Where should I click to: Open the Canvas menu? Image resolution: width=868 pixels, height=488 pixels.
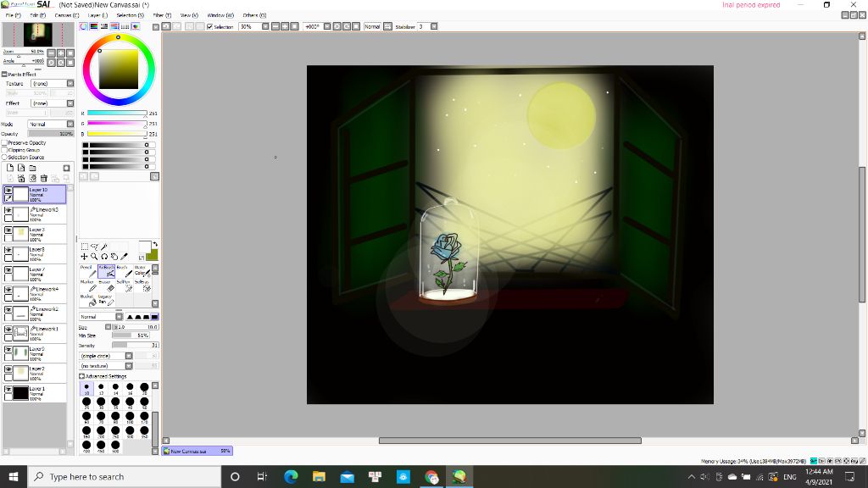tap(66, 15)
